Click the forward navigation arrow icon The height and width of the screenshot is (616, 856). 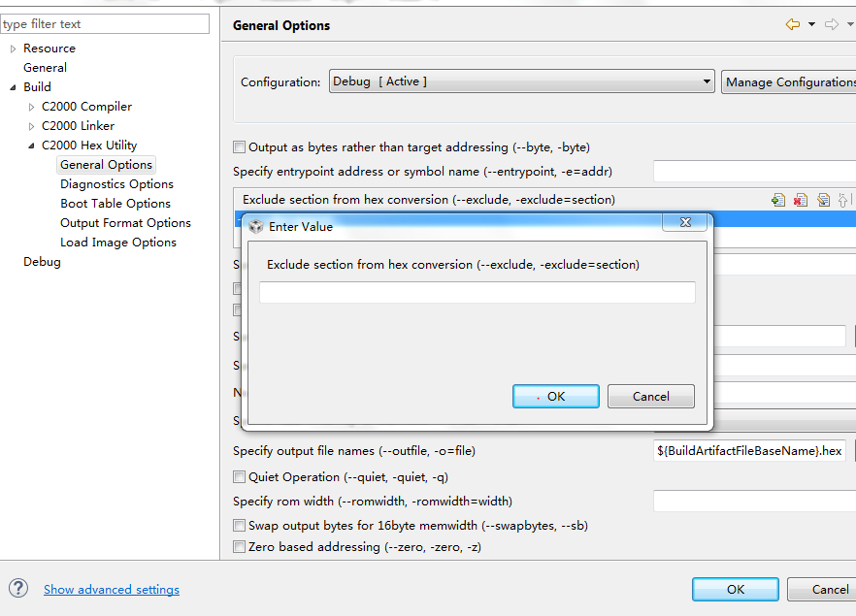[x=832, y=24]
